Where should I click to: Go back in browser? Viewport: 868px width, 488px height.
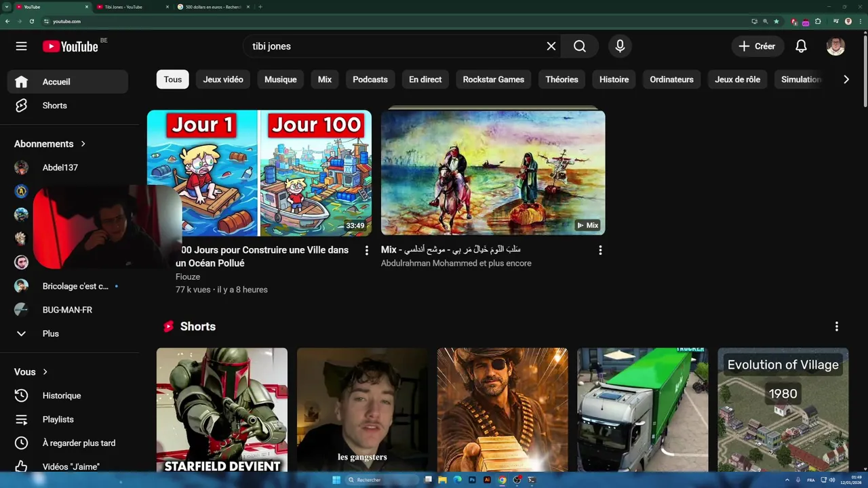coord(7,21)
